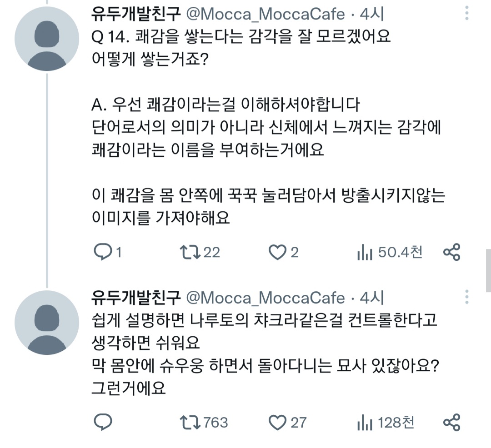Open @Mocca_MoccaCafe handle in second tweet
Image resolution: width=491 pixels, height=448 pixels.
pyautogui.click(x=266, y=298)
